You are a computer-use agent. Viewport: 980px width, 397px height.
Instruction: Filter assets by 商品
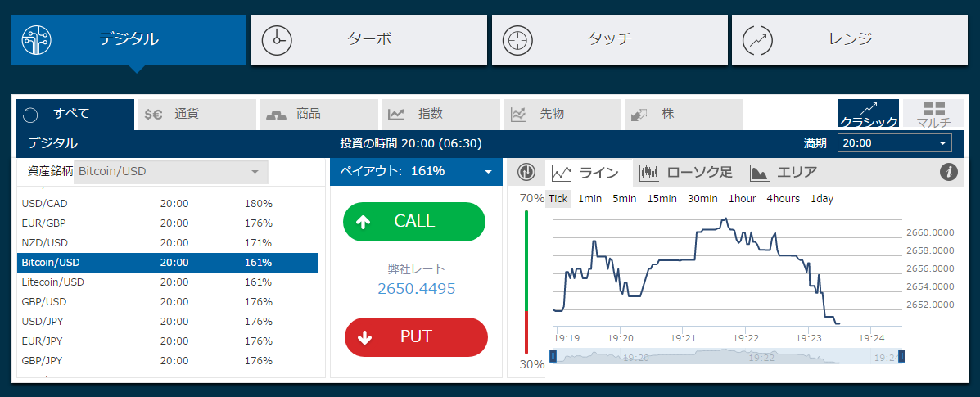click(318, 115)
